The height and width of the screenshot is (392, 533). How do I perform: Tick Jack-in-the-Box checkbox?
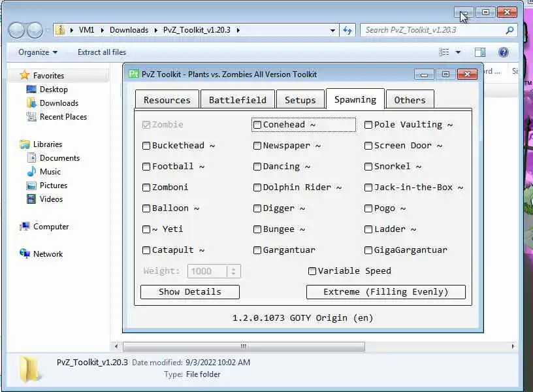pyautogui.click(x=368, y=188)
